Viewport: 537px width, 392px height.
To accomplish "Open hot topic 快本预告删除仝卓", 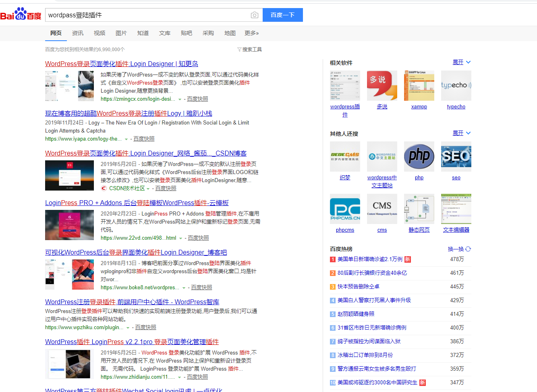I will [359, 286].
